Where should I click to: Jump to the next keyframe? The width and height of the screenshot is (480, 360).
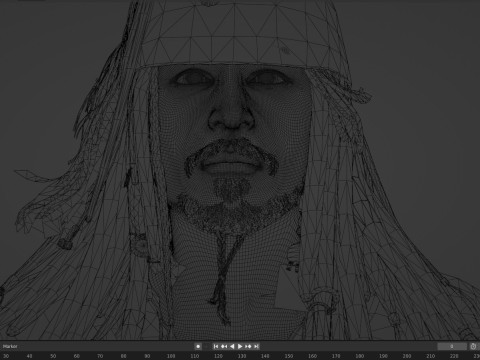(x=248, y=346)
